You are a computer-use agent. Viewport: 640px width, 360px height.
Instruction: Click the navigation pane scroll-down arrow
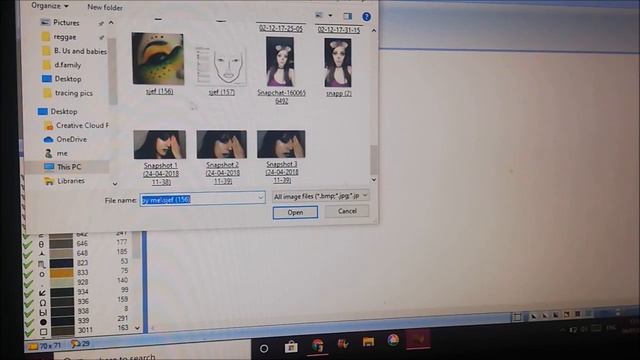click(x=115, y=184)
